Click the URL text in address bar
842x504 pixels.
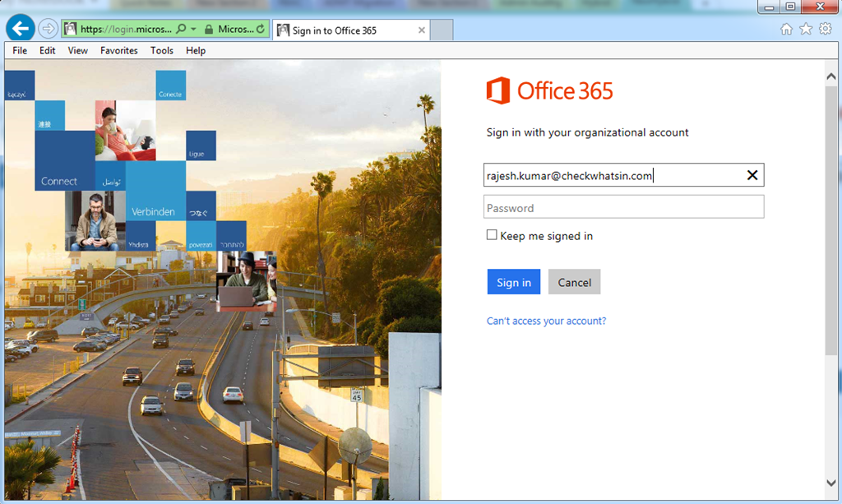[126, 29]
